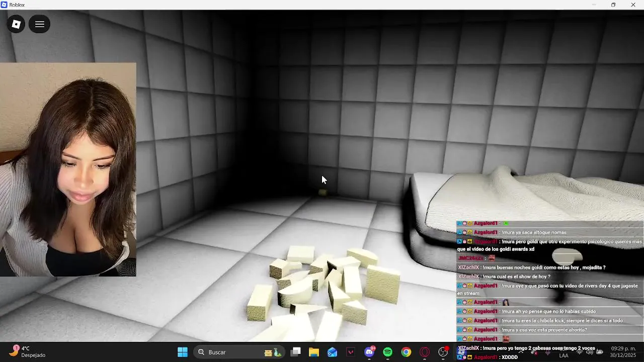Click chat message 'XDDDD' from Azgalord1

tap(509, 357)
